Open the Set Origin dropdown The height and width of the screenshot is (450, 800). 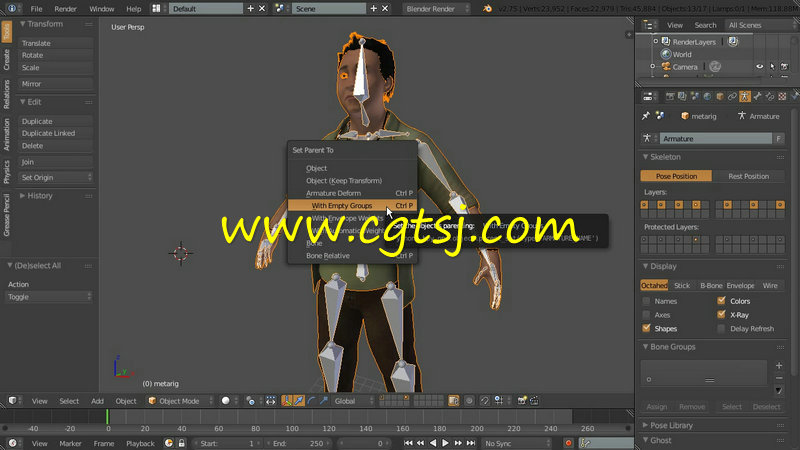(56, 178)
